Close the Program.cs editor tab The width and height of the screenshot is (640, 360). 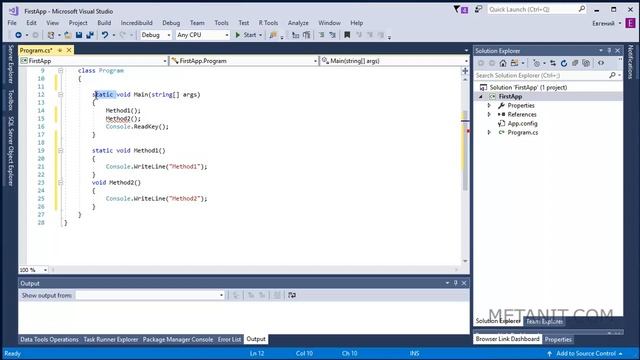coord(69,50)
